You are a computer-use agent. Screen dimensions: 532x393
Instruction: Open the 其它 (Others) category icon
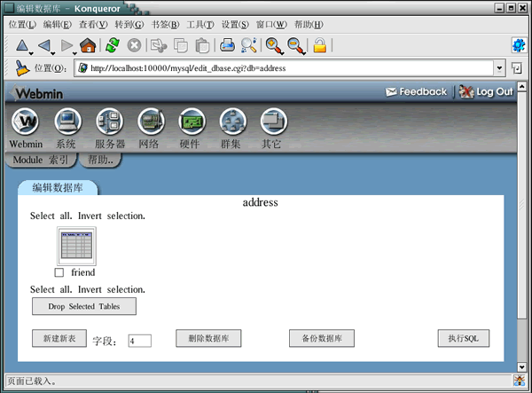tap(274, 122)
